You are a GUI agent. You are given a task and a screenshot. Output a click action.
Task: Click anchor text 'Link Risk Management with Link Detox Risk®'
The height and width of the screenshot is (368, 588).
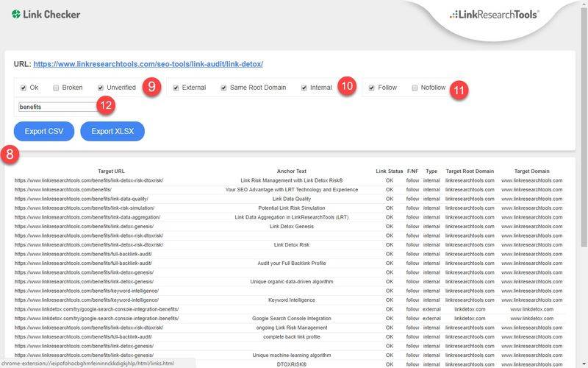[292, 180]
